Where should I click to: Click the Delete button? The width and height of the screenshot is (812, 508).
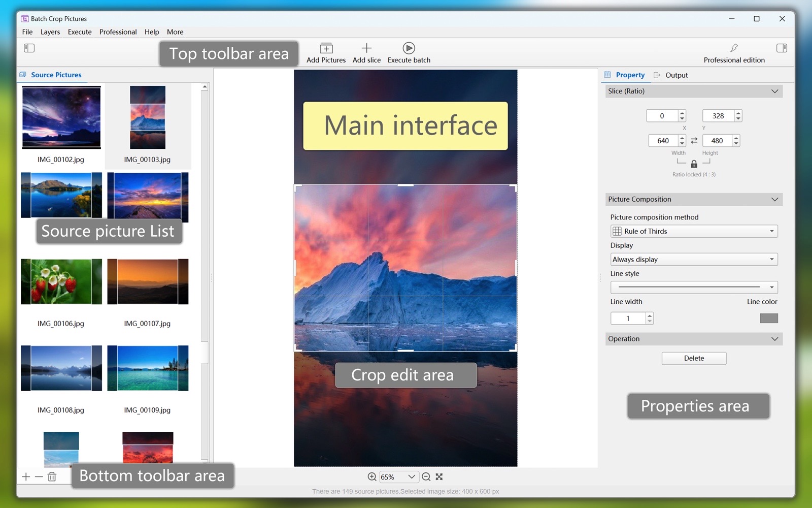pos(694,358)
